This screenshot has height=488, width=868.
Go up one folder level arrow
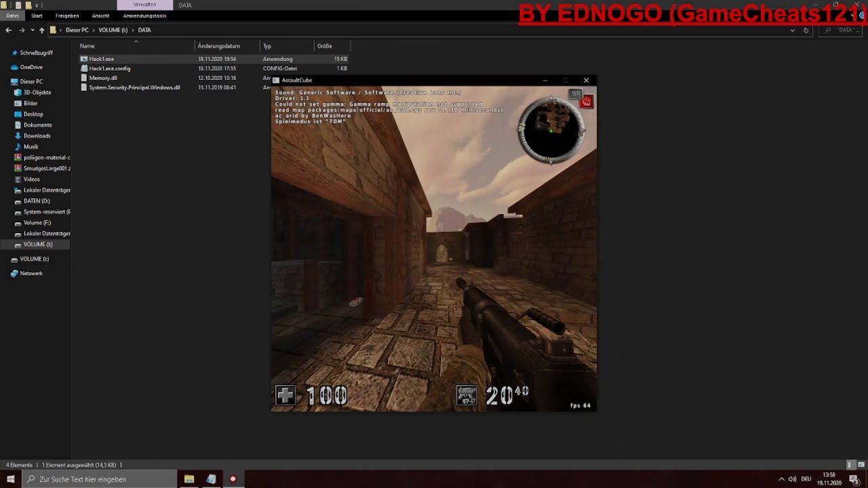tap(41, 30)
